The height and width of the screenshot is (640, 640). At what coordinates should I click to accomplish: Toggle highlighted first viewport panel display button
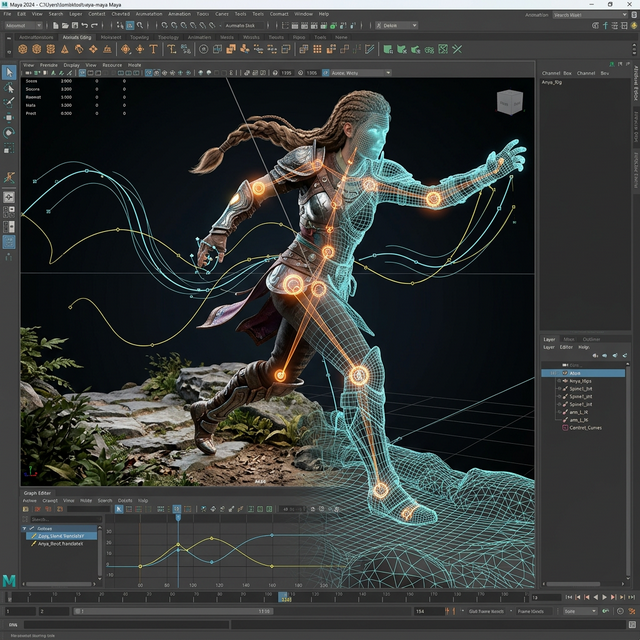pos(82,73)
